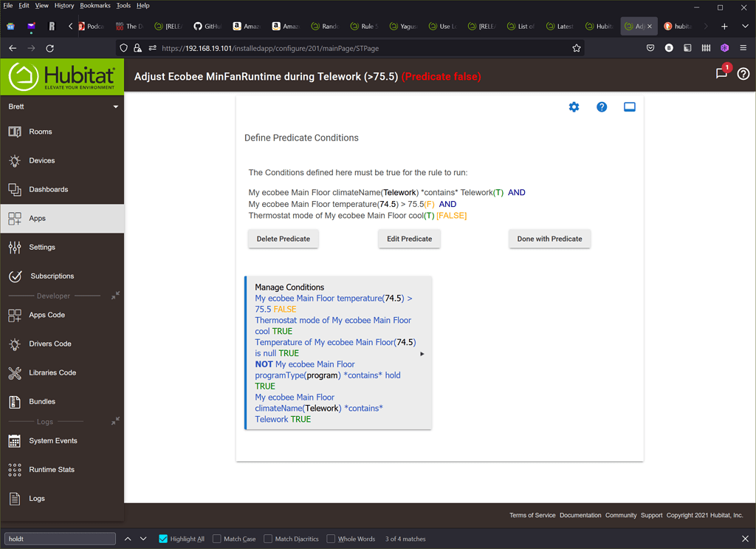Image resolution: width=756 pixels, height=549 pixels.
Task: Expand the Manage Conditions arrow
Action: 422,354
